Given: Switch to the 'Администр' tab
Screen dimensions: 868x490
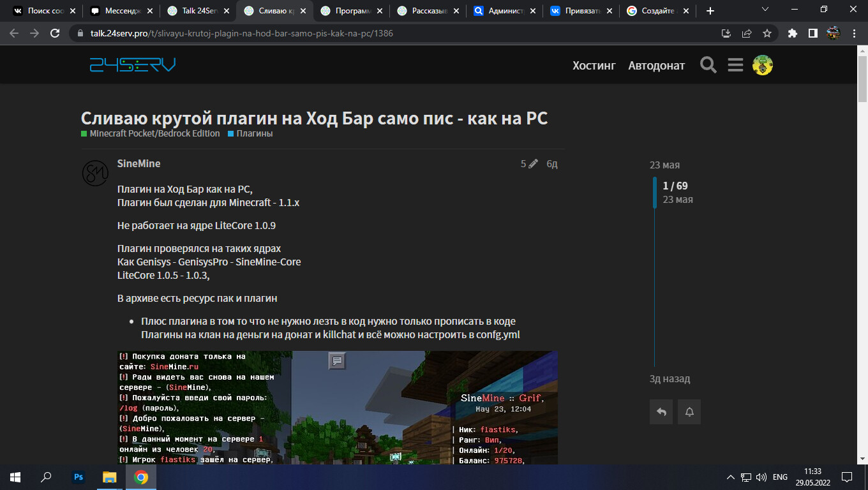Looking at the screenshot, I should point(504,11).
